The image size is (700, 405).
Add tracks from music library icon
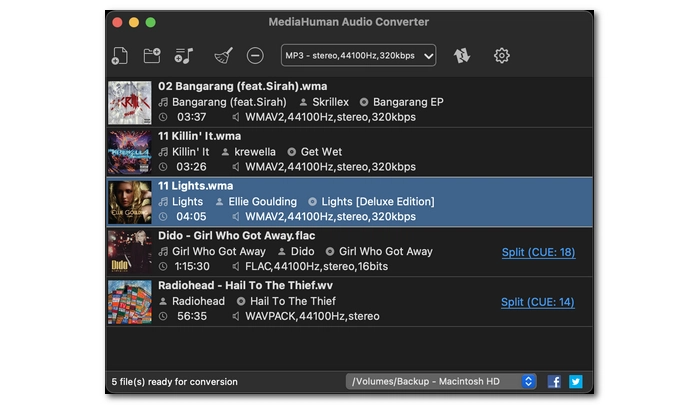coord(184,56)
